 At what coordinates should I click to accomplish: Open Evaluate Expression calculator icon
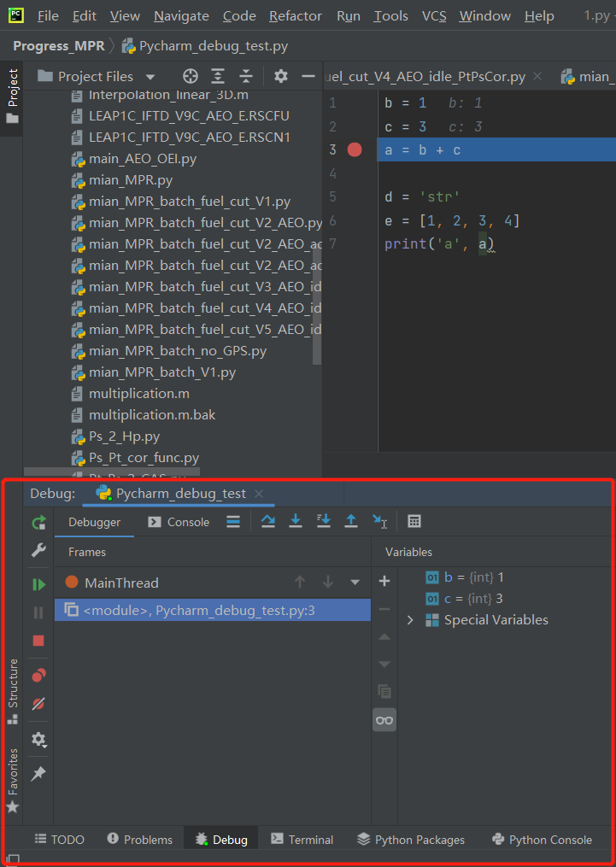point(414,521)
